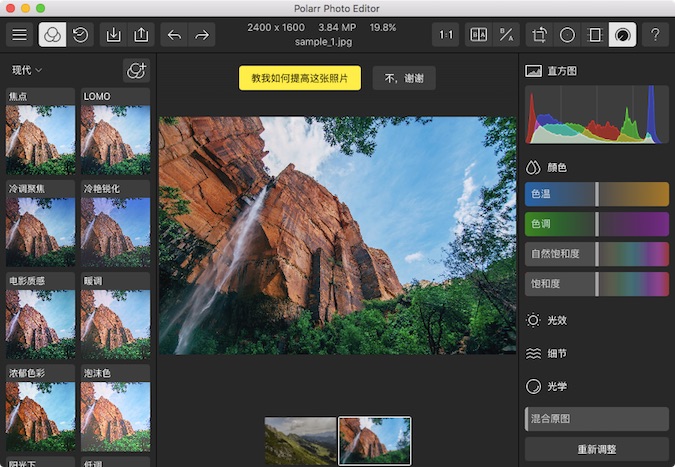This screenshot has width=675, height=467.
Task: Adjust the 自然饱和度 vibrance slider
Action: pyautogui.click(x=597, y=254)
